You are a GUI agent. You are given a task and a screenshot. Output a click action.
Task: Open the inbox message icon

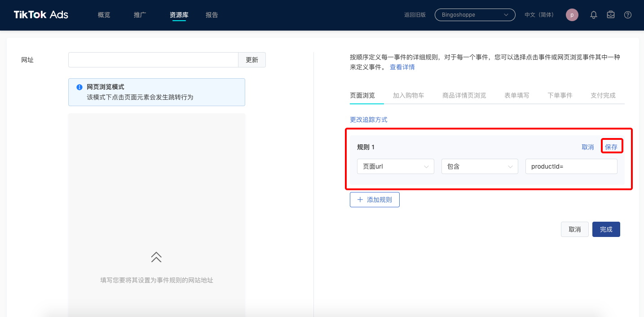[610, 15]
